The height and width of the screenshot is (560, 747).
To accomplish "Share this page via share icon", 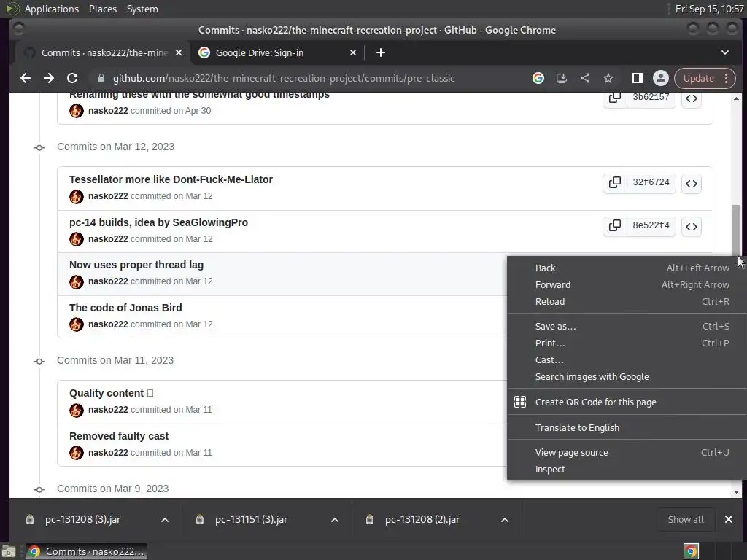I will tap(585, 78).
